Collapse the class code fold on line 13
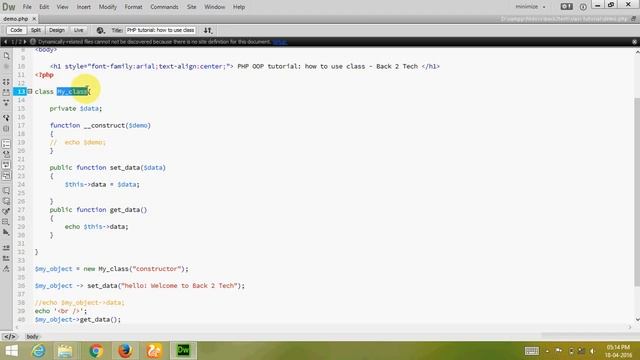 [30, 91]
